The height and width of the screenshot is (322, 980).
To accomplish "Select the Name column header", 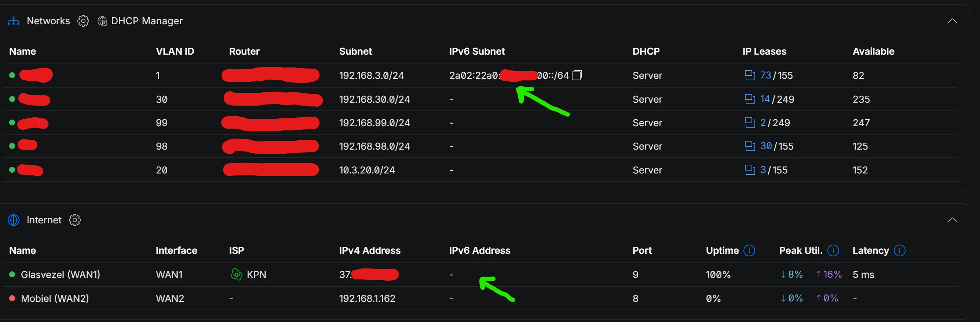I will 22,51.
